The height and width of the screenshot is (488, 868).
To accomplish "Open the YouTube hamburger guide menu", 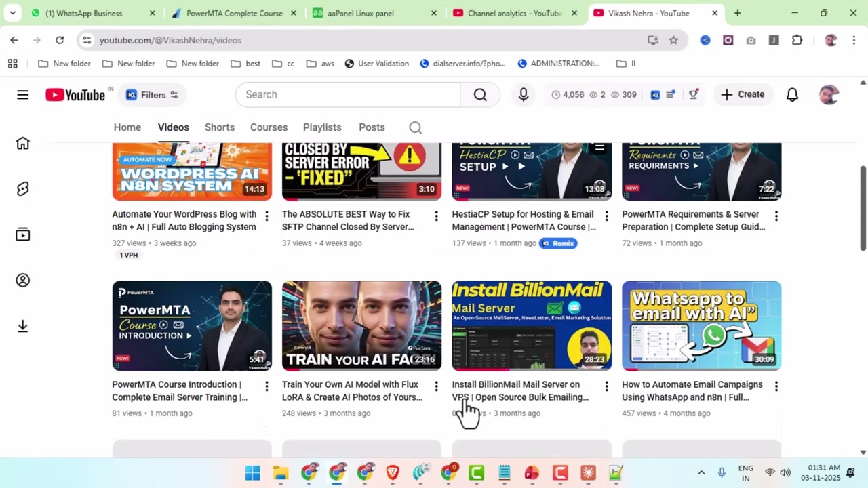I will tap(23, 94).
